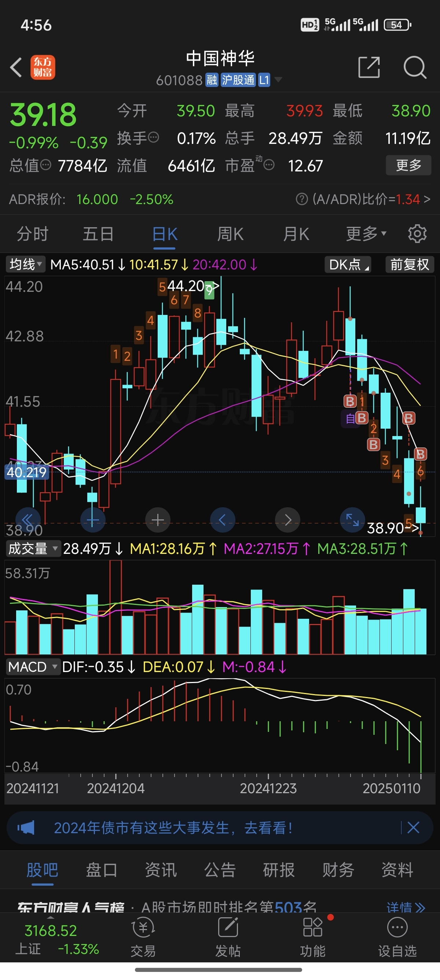Screen dimensions: 440x980
Task: Open 详情 link for popularity ranking
Action: click(406, 908)
